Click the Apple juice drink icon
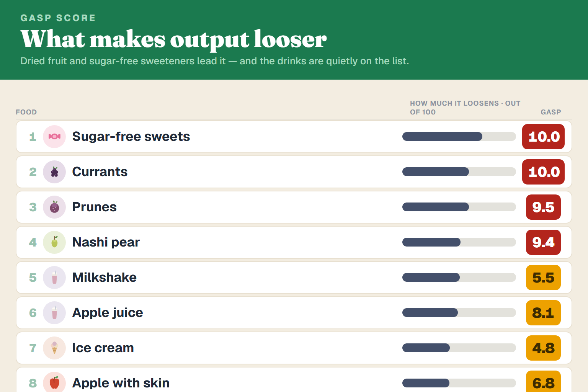This screenshot has height=392, width=588. click(54, 313)
